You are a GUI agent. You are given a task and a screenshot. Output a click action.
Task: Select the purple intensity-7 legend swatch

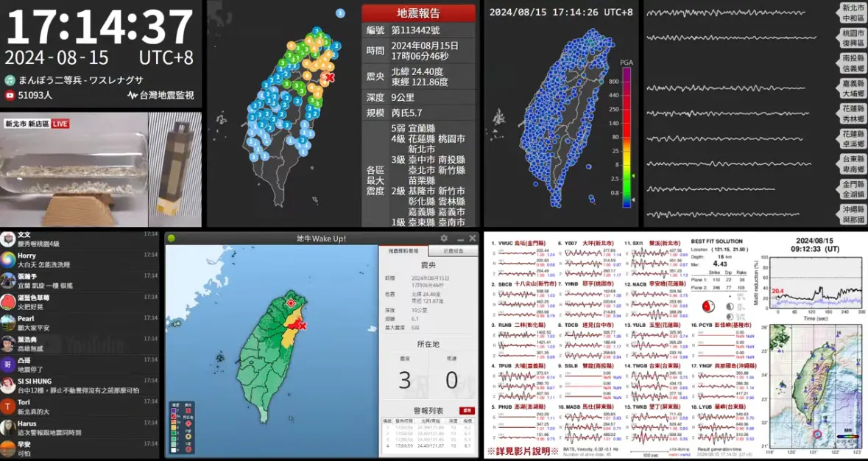(173, 410)
